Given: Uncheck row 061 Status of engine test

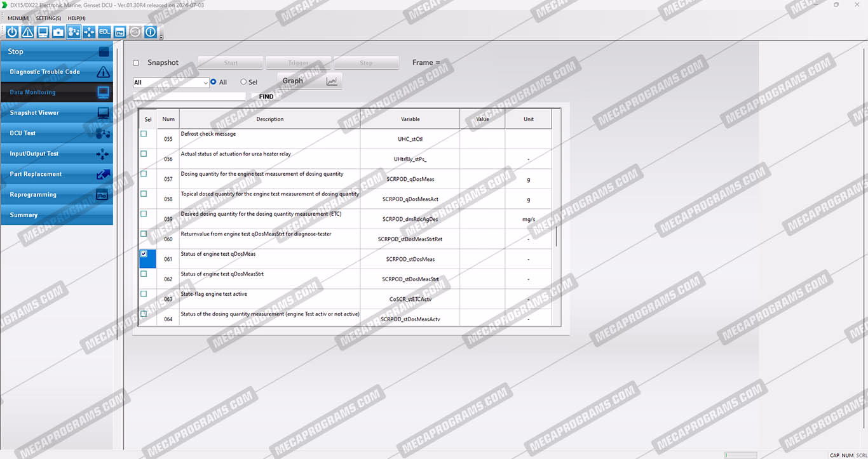Looking at the screenshot, I should tap(144, 254).
